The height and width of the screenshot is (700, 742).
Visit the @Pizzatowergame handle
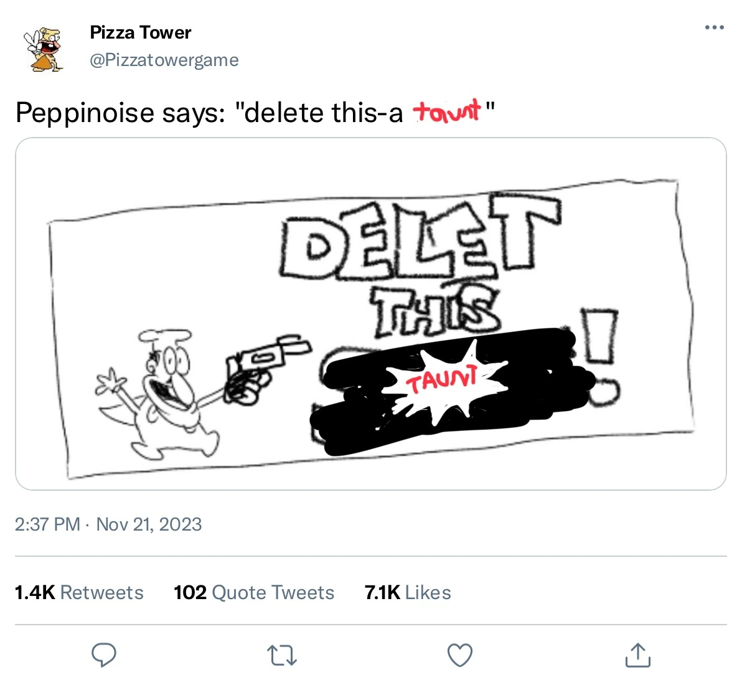tap(164, 60)
